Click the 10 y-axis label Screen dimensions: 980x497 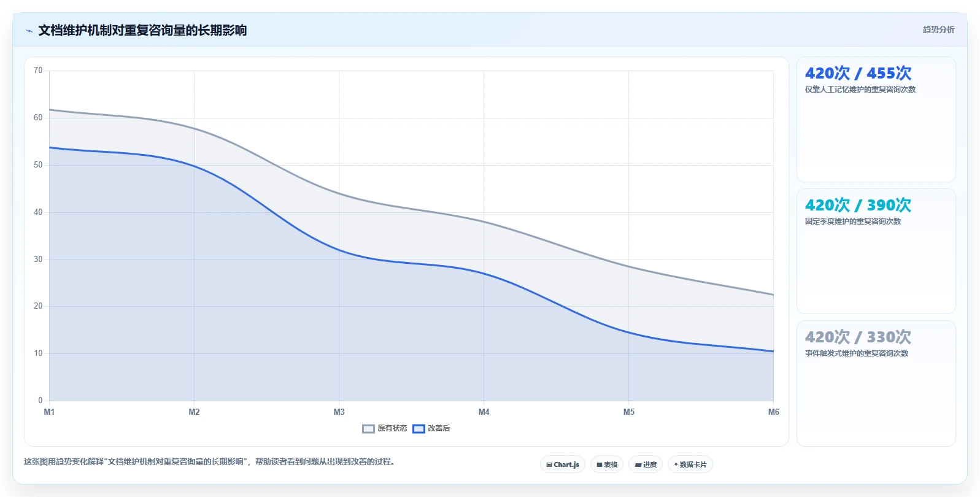tap(38, 353)
